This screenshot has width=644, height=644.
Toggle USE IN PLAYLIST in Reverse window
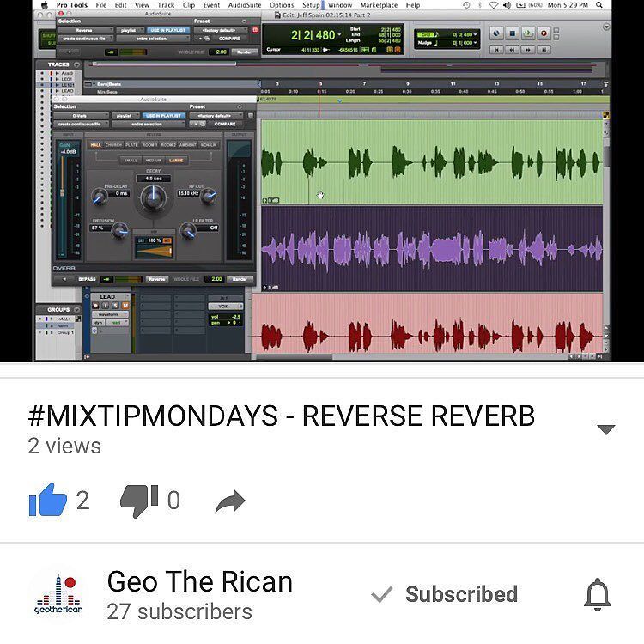coord(168,30)
